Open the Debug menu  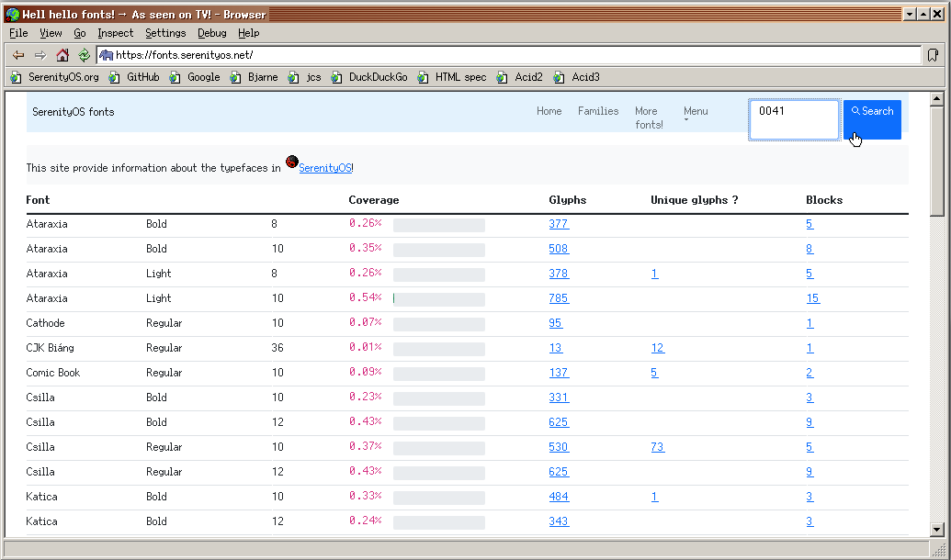tap(212, 33)
